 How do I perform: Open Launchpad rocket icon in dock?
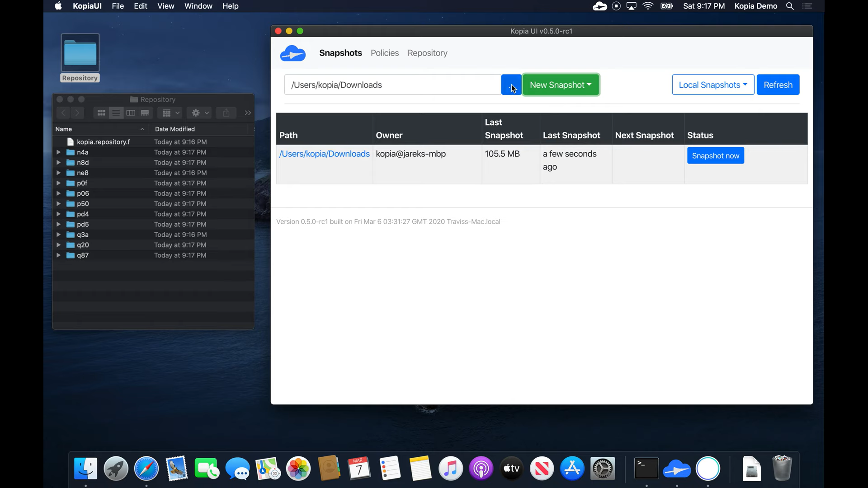click(x=116, y=469)
